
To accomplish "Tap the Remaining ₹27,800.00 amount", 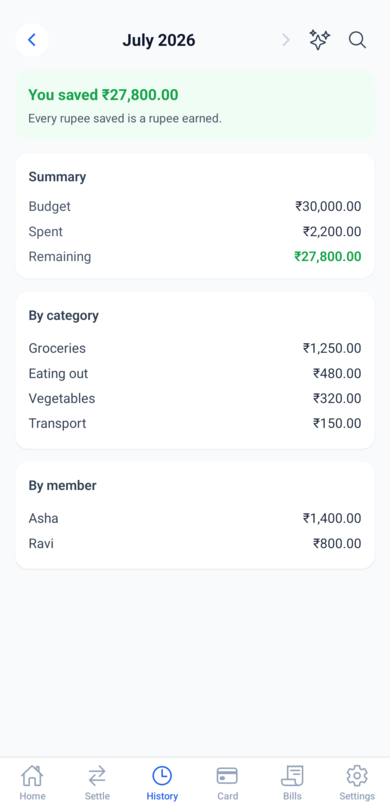I will (x=328, y=257).
